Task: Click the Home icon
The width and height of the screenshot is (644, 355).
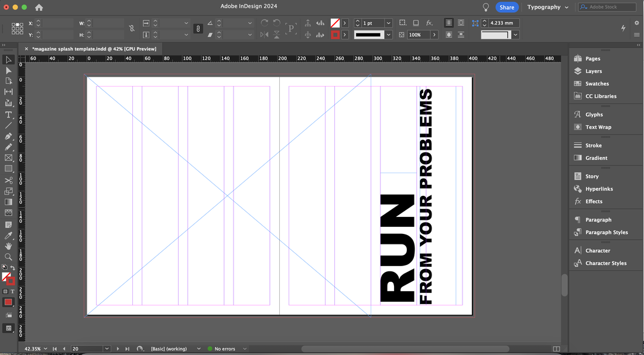Action: (39, 8)
